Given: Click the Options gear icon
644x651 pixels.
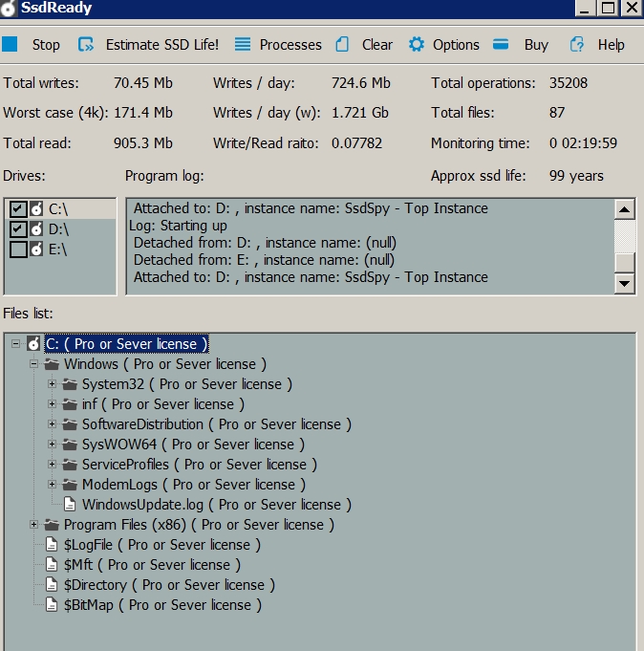Looking at the screenshot, I should [x=417, y=44].
